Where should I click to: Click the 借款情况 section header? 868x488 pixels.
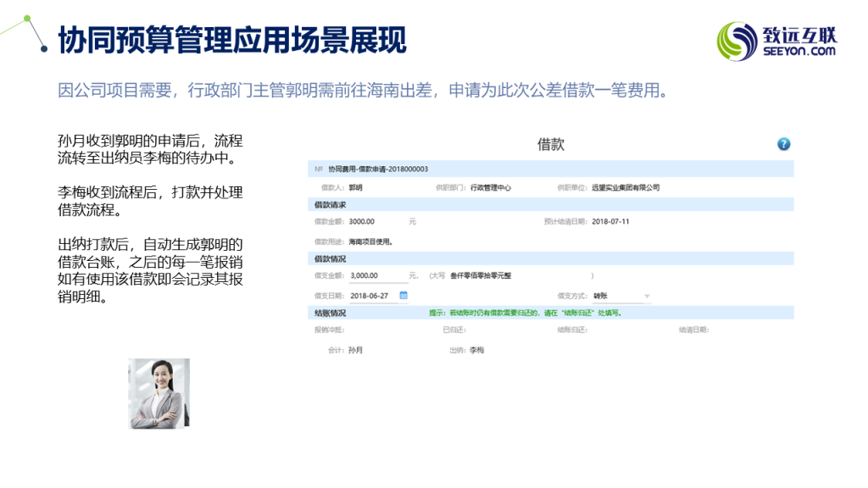(330, 258)
